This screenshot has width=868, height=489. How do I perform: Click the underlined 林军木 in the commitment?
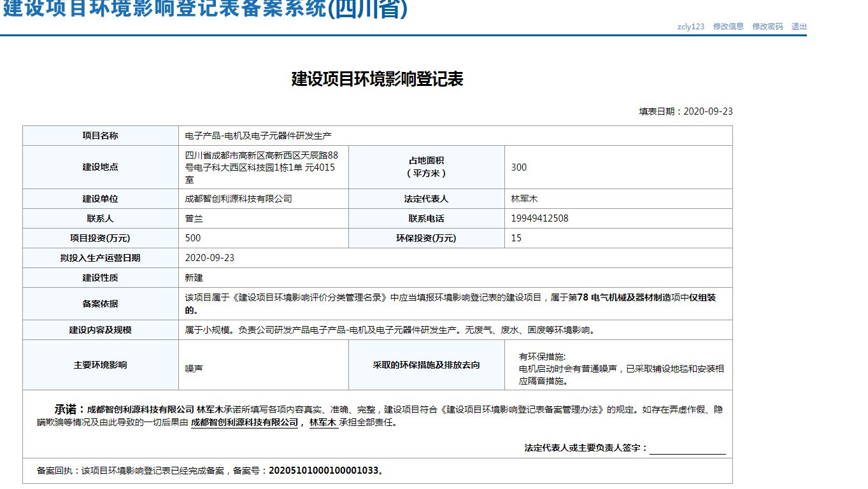(323, 422)
